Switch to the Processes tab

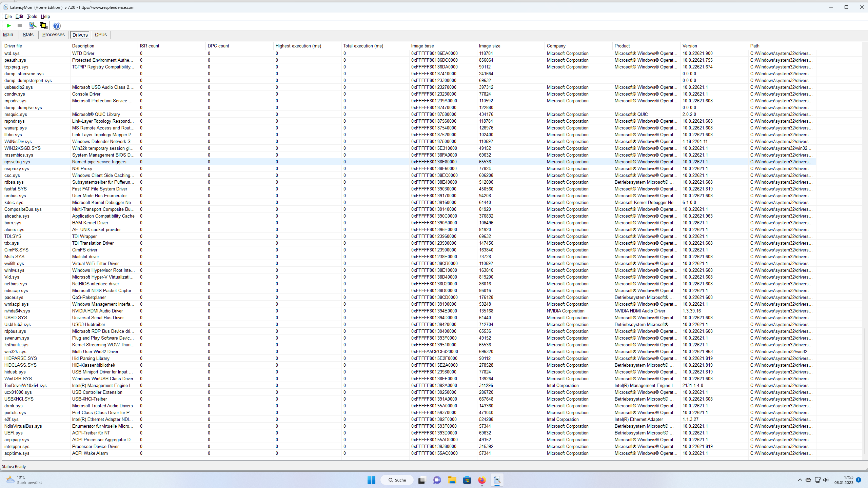[x=53, y=35]
